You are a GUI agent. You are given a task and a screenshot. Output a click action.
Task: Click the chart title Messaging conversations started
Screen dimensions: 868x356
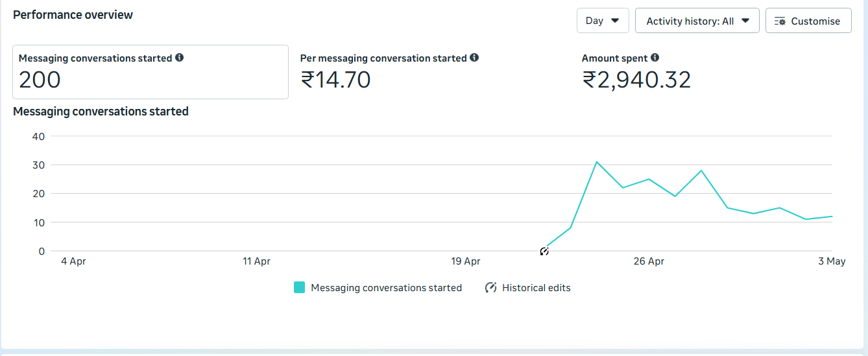[x=101, y=112]
